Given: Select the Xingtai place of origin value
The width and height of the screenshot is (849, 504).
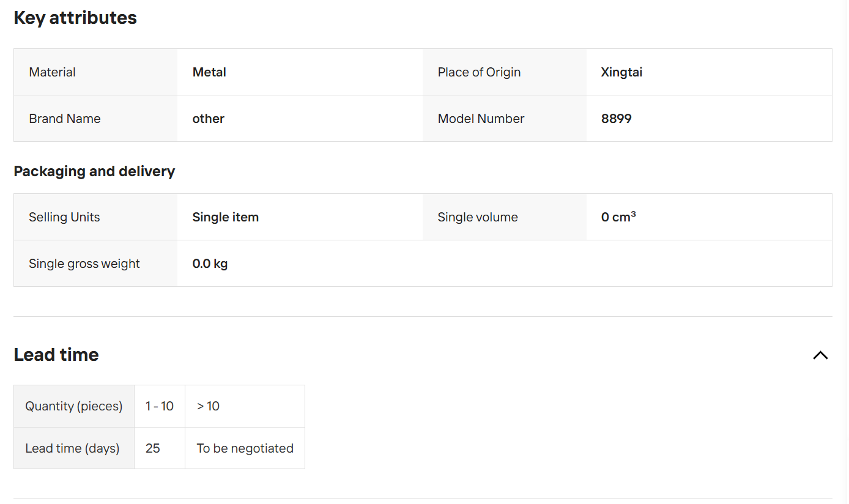Looking at the screenshot, I should [x=621, y=72].
